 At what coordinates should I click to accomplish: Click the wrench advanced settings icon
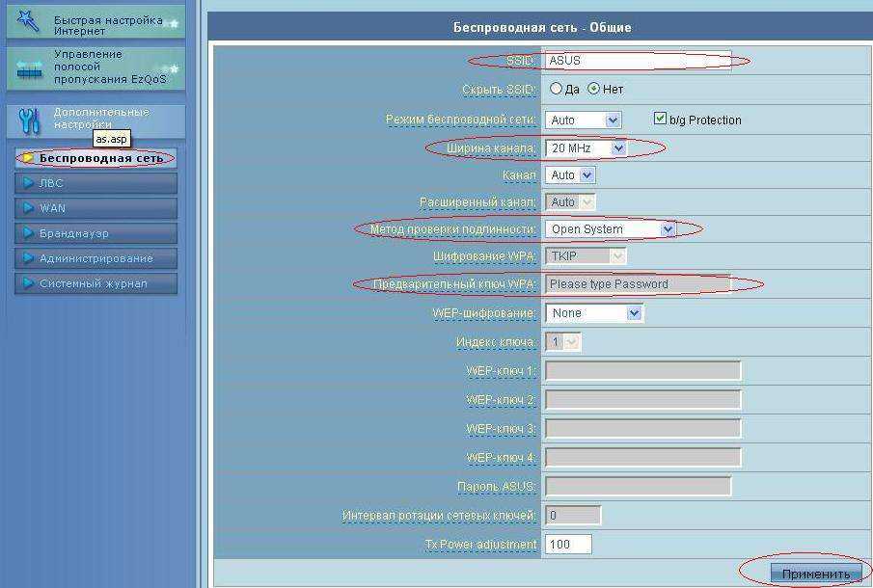pos(29,120)
